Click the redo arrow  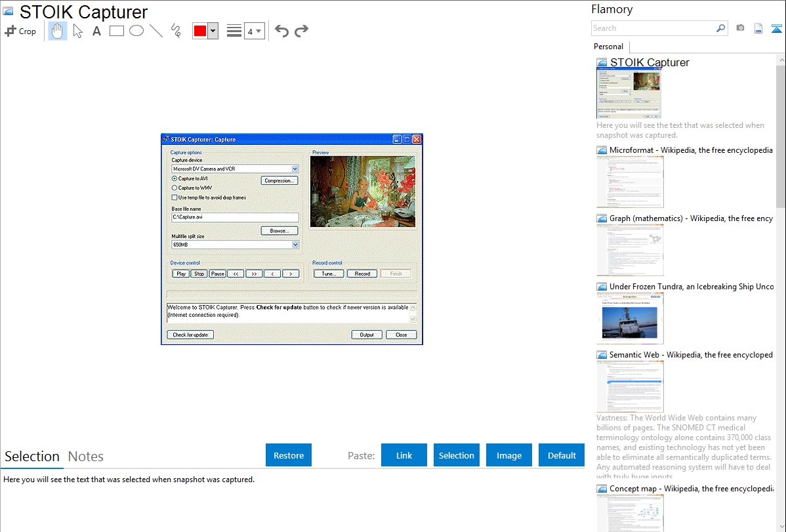click(301, 31)
